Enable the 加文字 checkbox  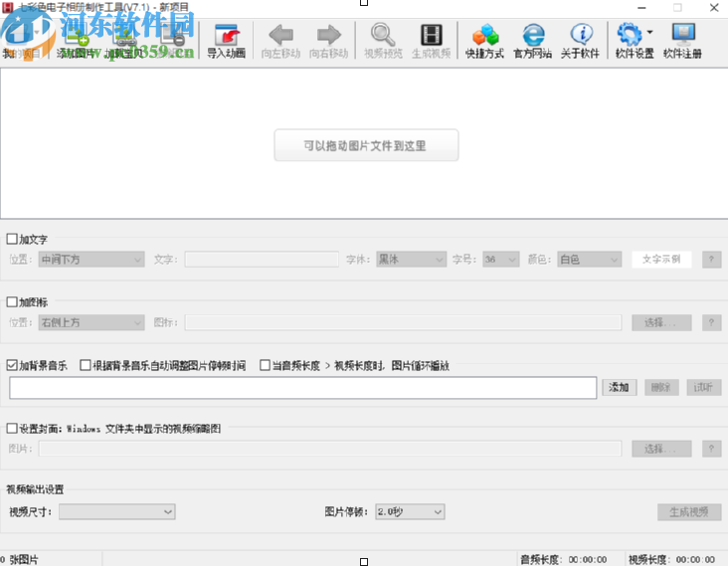click(x=12, y=239)
